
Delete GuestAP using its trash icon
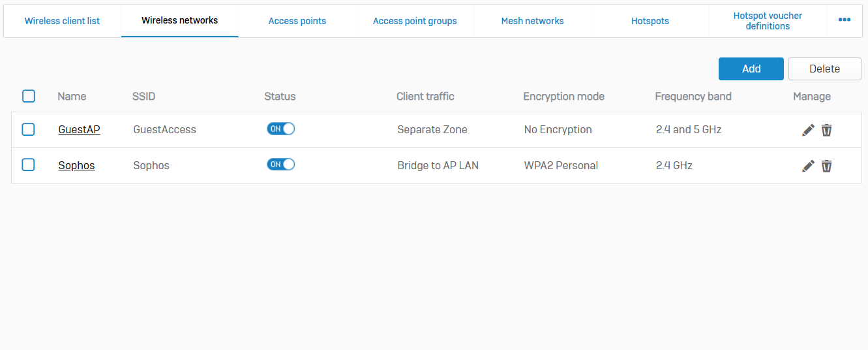[x=826, y=130]
